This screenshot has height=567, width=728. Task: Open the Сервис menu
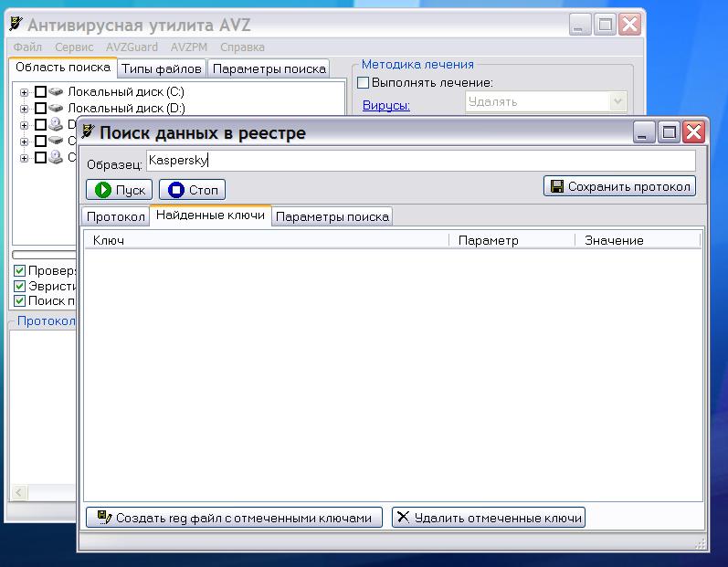click(x=74, y=47)
